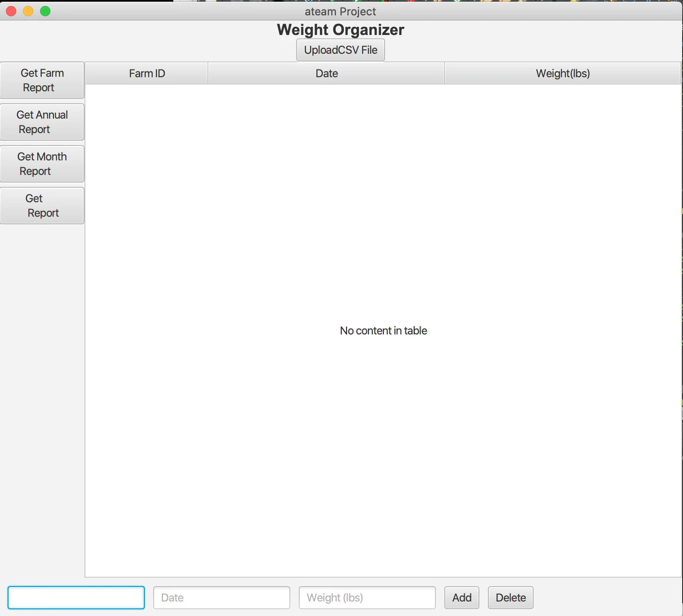Sort by the Weight(lbs) column header
This screenshot has height=616, width=683.
pos(563,73)
